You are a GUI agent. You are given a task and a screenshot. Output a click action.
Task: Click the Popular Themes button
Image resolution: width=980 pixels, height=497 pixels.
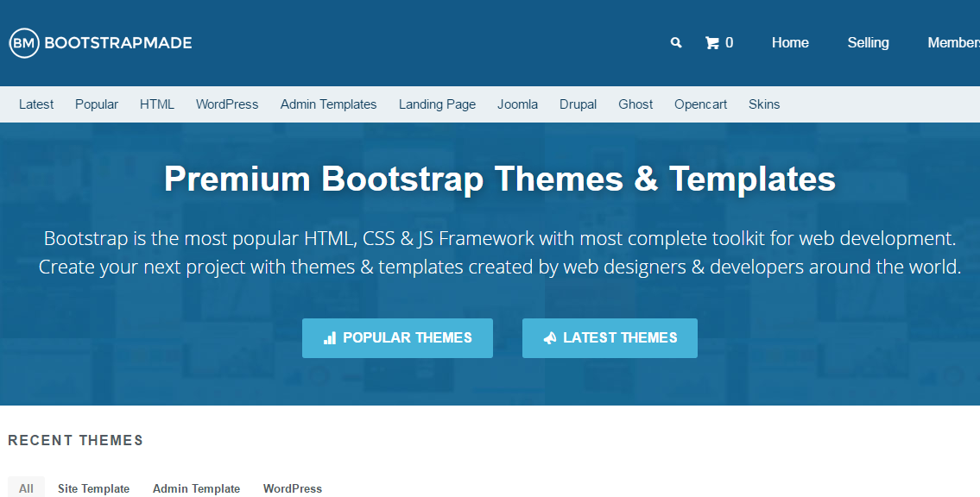(x=397, y=337)
